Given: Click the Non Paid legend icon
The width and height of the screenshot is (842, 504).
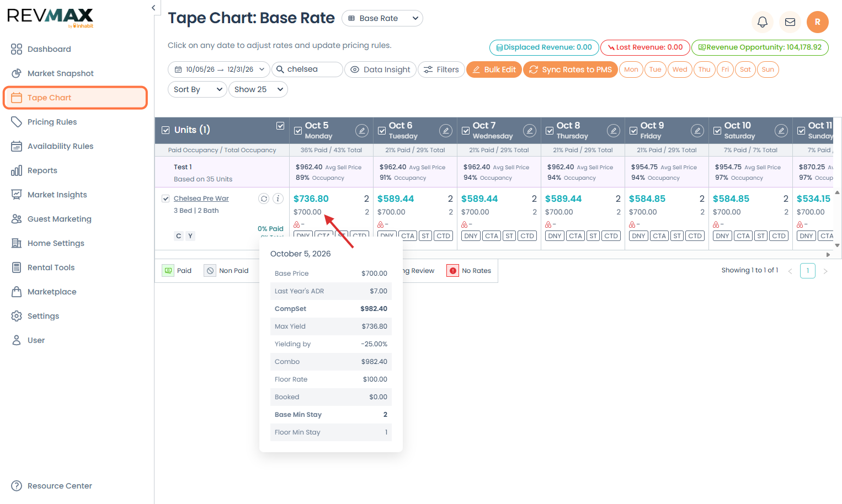Looking at the screenshot, I should tap(210, 271).
